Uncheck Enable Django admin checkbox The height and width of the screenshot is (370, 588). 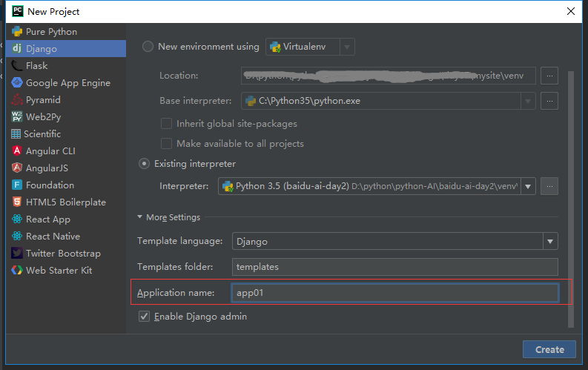point(145,317)
